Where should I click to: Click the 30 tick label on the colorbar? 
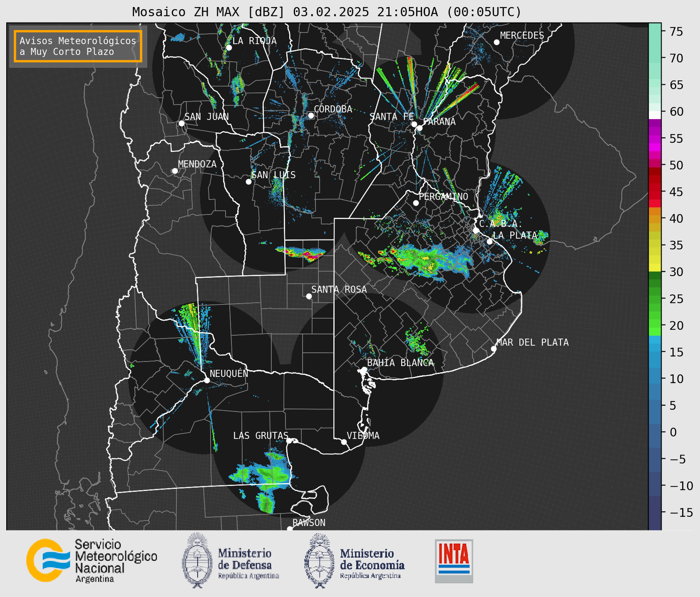pyautogui.click(x=676, y=272)
